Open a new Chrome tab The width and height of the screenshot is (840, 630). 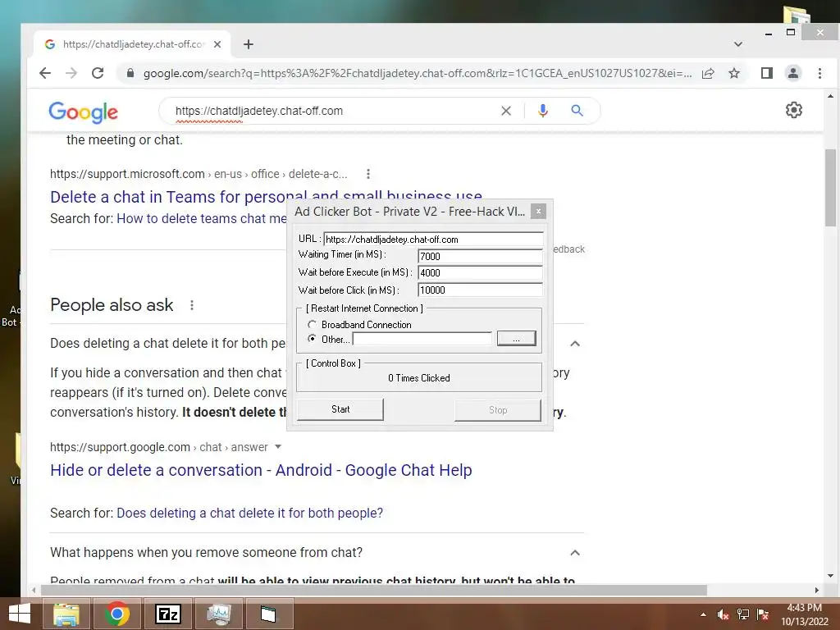248,44
